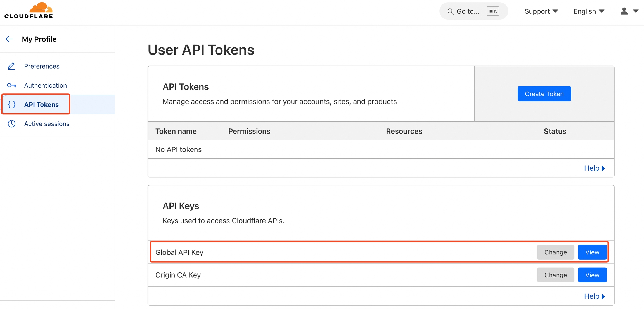Viewport: 644px width, 309px height.
Task: Click the API Tokens braces icon
Action: (x=11, y=104)
